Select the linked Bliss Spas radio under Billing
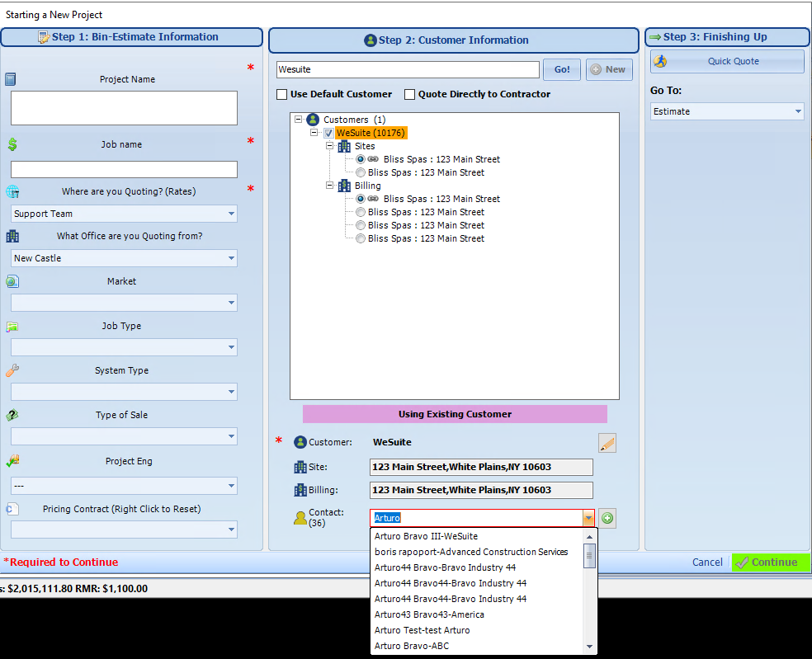The height and width of the screenshot is (659, 812). coord(361,198)
